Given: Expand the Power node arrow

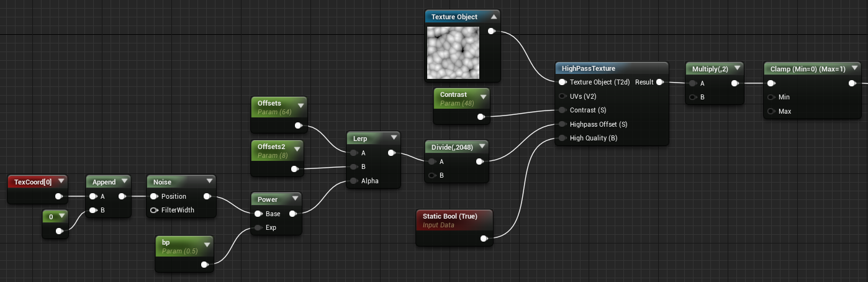Looking at the screenshot, I should coord(296,199).
